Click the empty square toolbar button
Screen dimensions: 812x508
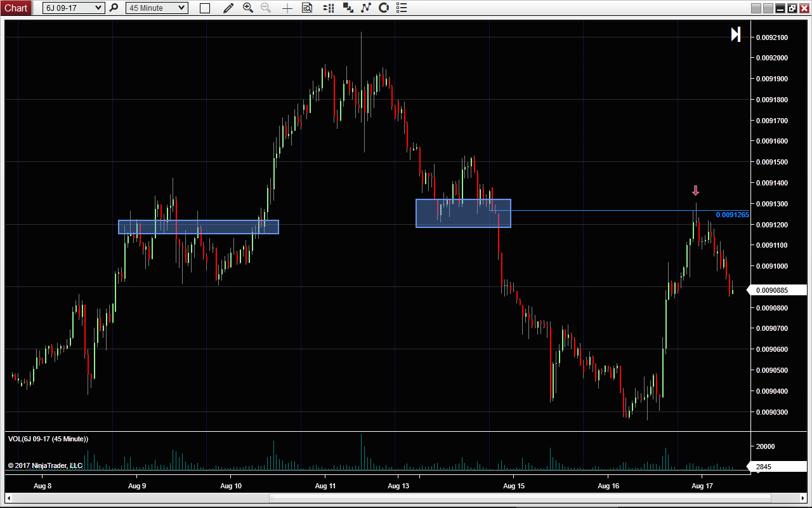(x=205, y=8)
